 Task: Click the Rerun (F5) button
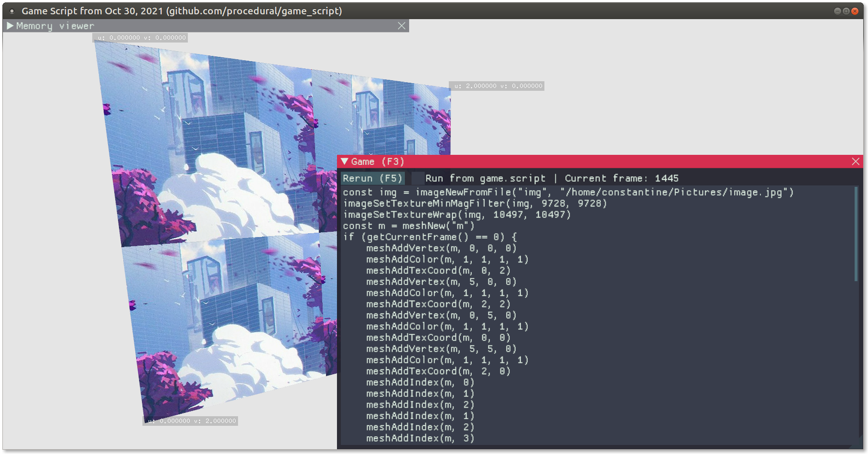373,178
